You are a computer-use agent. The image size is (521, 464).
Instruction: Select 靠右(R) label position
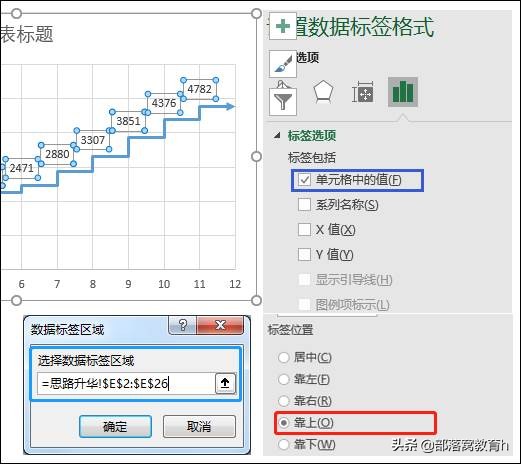pos(284,401)
